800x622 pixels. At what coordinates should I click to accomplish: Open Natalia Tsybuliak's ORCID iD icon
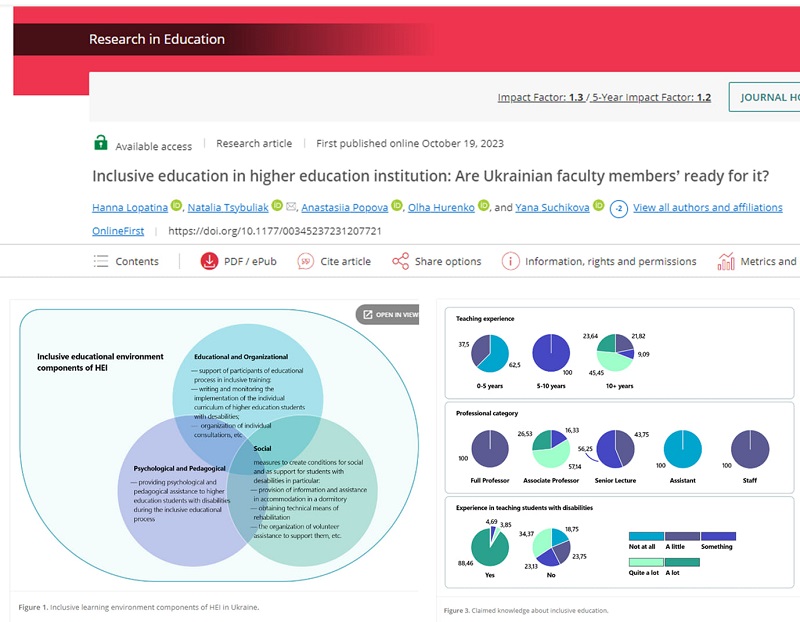click(x=277, y=205)
